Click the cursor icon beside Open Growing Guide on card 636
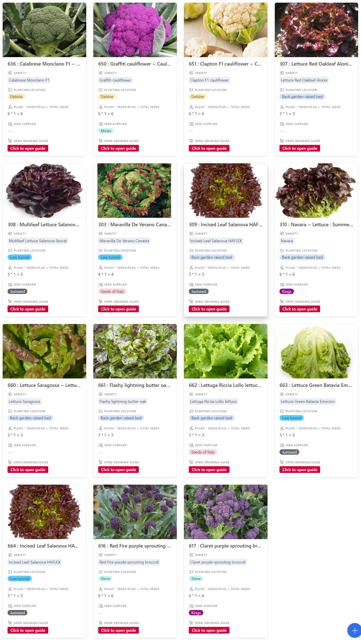This screenshot has height=644, width=361. (10, 141)
